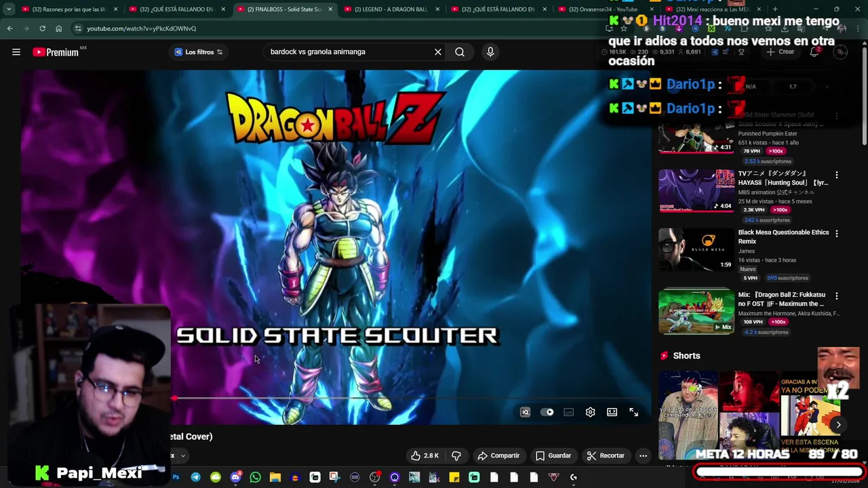This screenshot has width=868, height=488.
Task: Open options for HAYASii Hunting Soul video
Action: 836,175
